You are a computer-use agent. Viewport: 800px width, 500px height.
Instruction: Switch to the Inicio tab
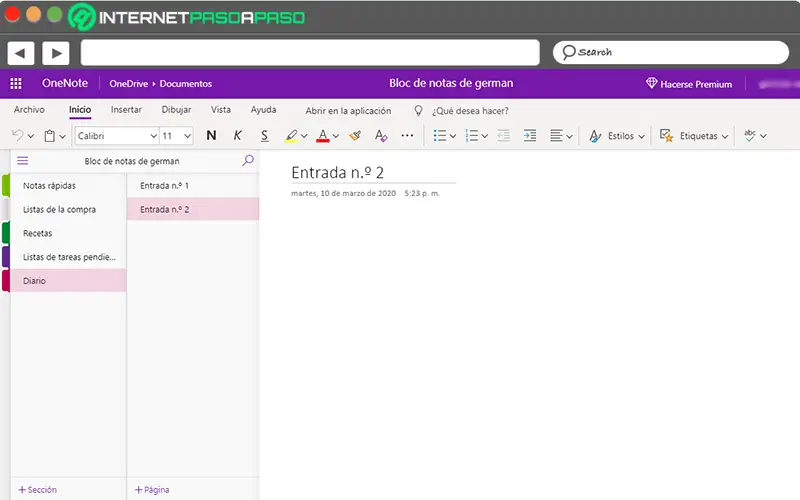(x=80, y=110)
